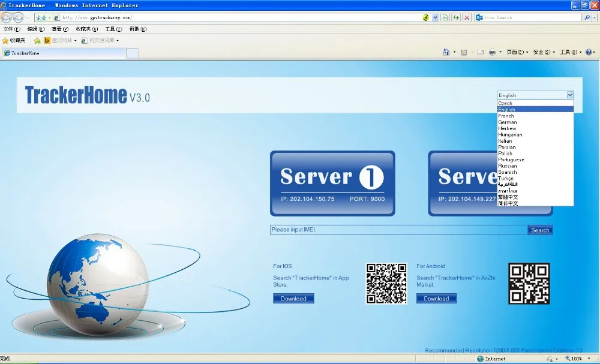The width and height of the screenshot is (600, 364).
Task: Click Download button under For Android
Action: click(x=436, y=299)
